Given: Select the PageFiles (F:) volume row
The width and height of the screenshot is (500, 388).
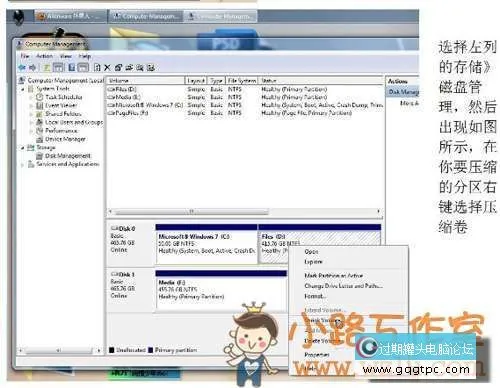Looking at the screenshot, I should 245,113.
